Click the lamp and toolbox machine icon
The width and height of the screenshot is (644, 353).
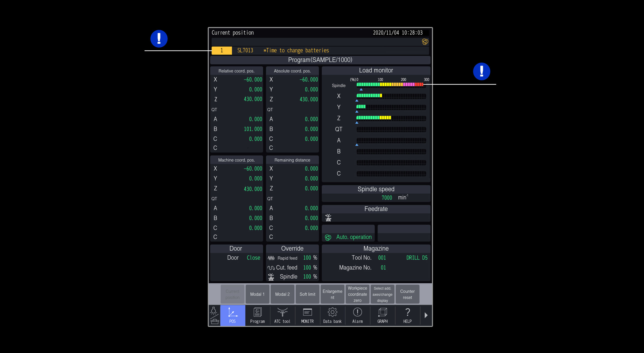point(214,315)
